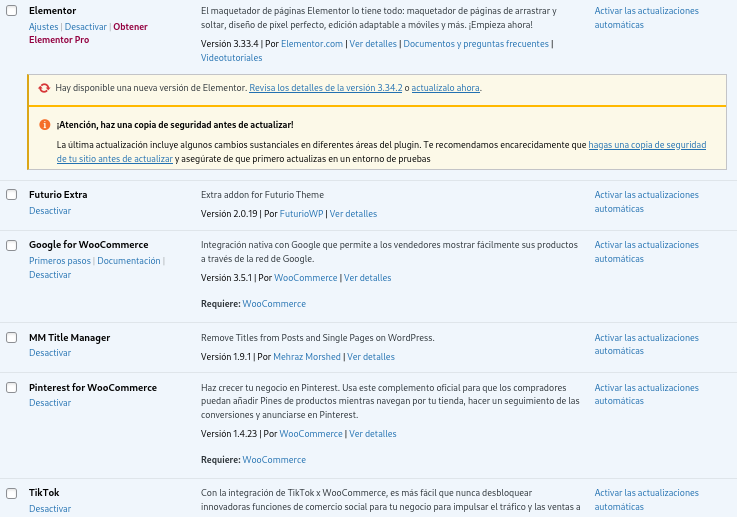Screen dimensions: 737x517
Task: Review details of version 3.34.2
Action: click(326, 88)
